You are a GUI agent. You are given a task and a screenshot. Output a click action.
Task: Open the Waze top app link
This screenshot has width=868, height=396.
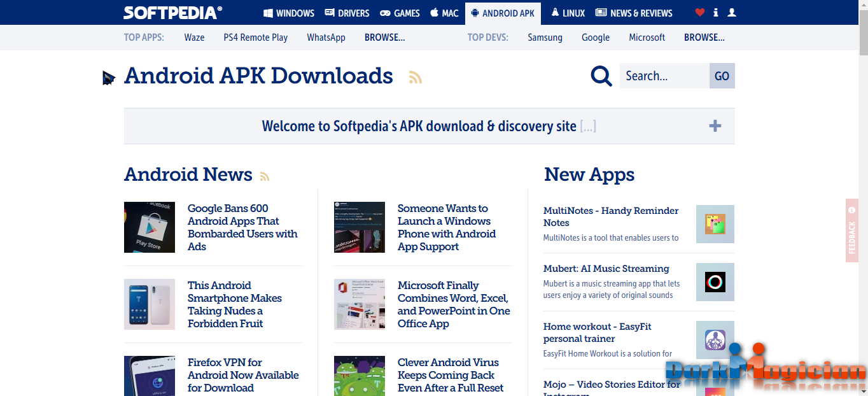[194, 38]
